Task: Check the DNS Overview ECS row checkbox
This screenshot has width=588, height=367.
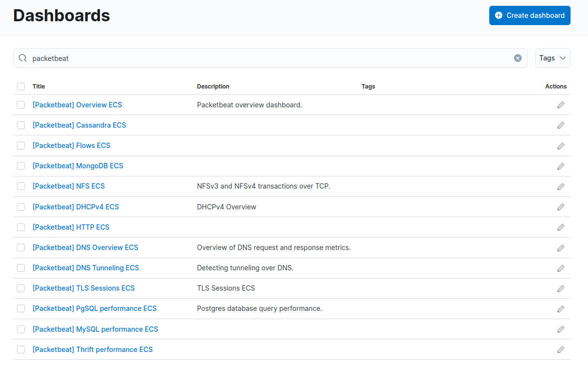Action: 21,248
